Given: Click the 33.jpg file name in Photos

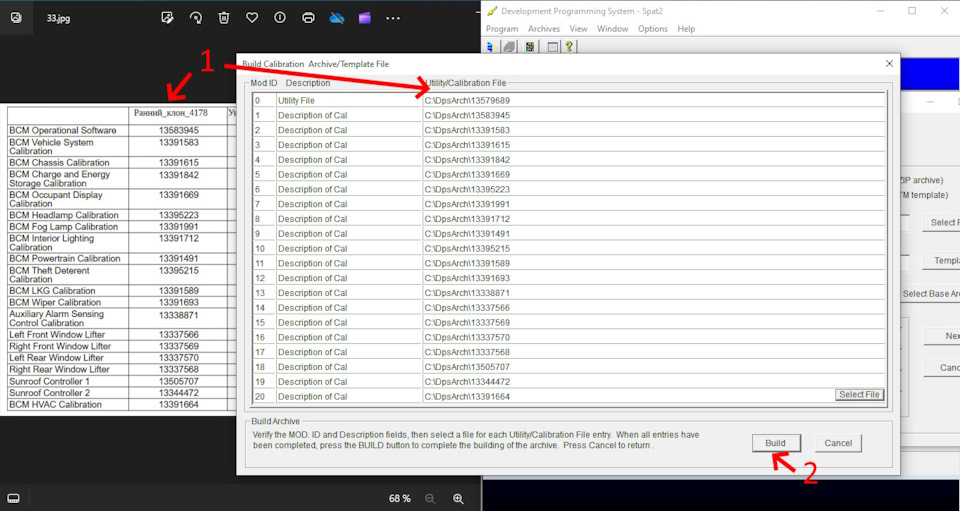Looking at the screenshot, I should coord(58,18).
